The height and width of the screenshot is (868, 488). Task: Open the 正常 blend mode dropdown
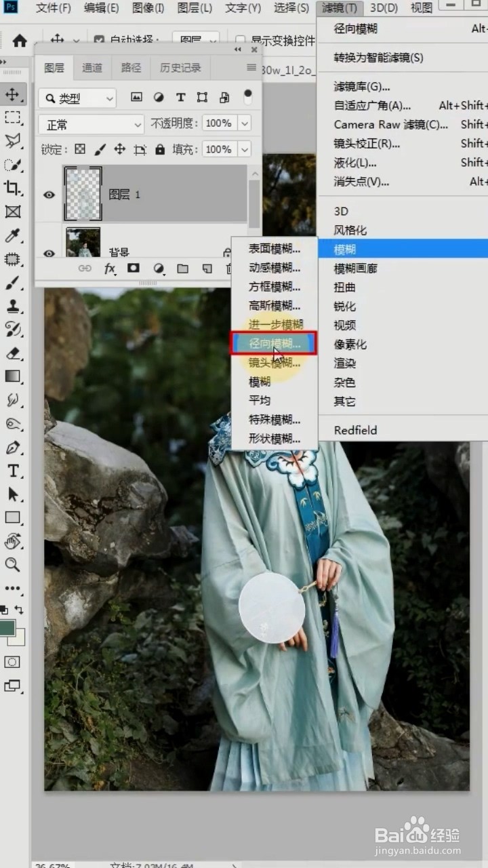(x=91, y=125)
